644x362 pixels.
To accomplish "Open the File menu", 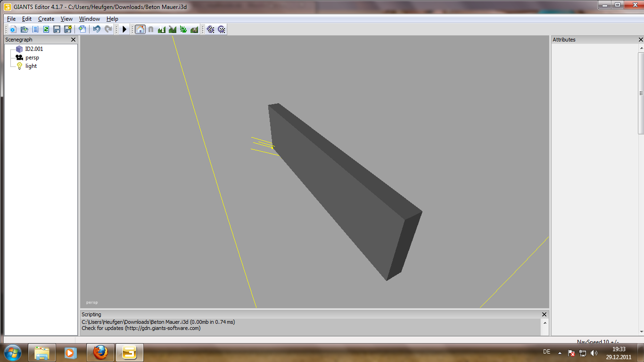I will 11,19.
